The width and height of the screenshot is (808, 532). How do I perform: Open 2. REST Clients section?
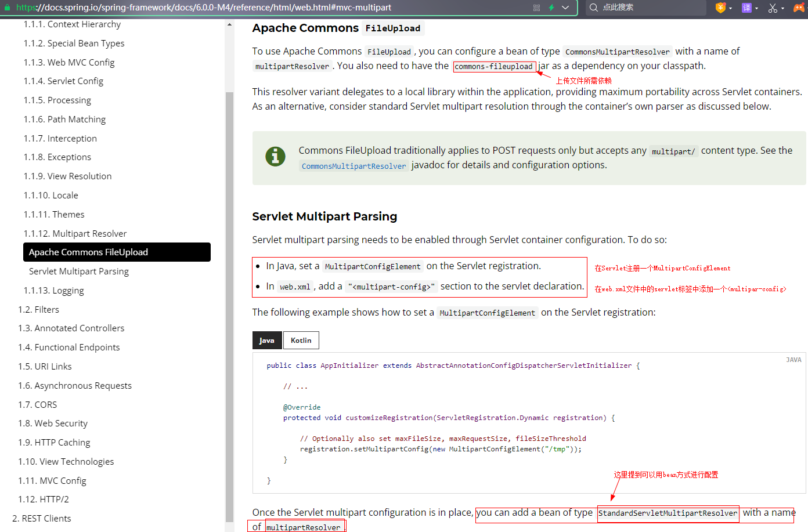click(x=42, y=519)
